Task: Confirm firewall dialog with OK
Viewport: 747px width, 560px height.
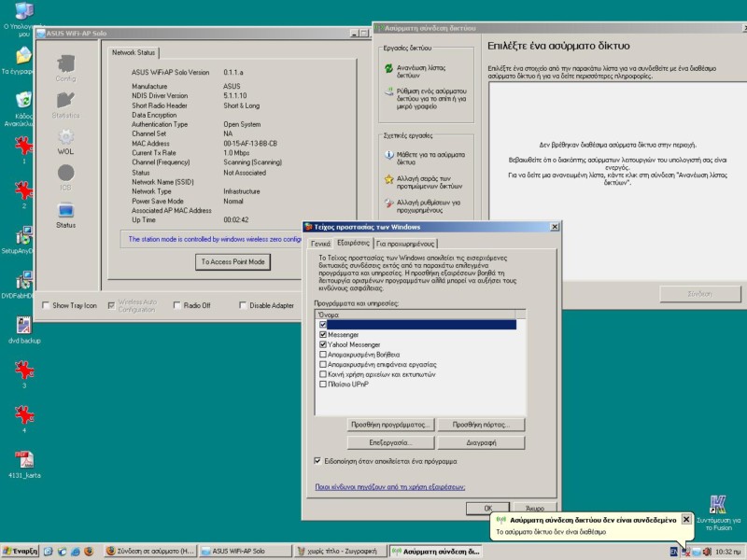Action: coord(487,508)
